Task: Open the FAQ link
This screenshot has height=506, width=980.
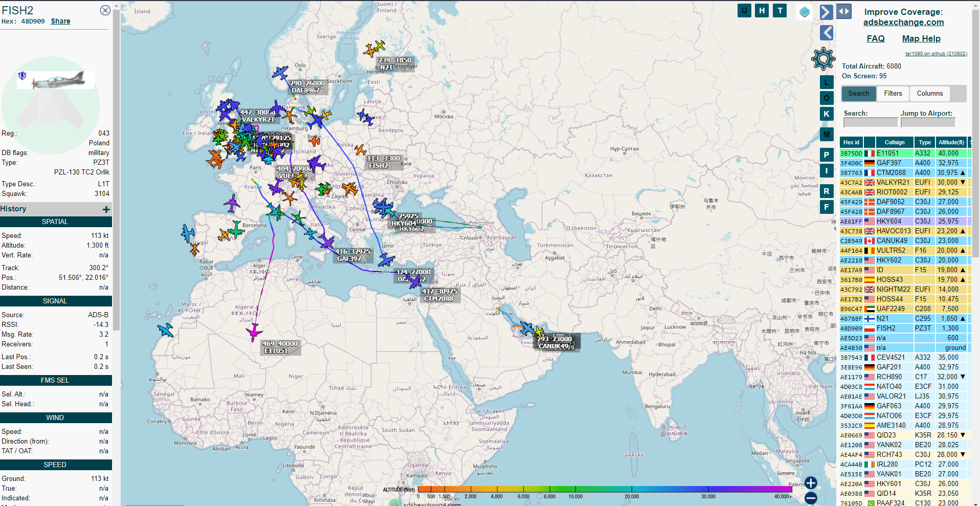Action: click(x=876, y=38)
